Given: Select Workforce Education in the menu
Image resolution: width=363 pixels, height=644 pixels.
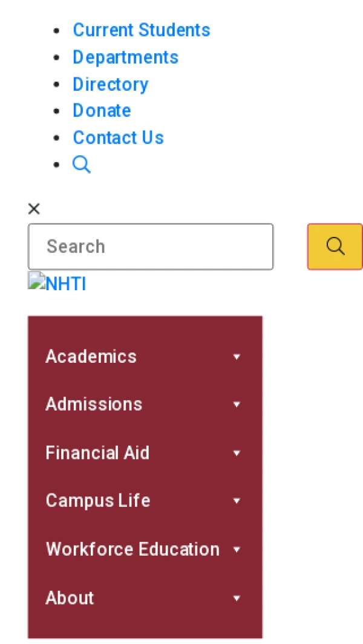Looking at the screenshot, I should [132, 549].
